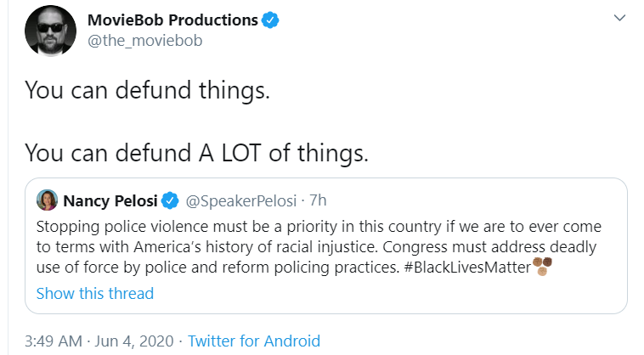Click the "You can defund A LOT of things." line
Screen dimensions: 644x355
coord(196,153)
